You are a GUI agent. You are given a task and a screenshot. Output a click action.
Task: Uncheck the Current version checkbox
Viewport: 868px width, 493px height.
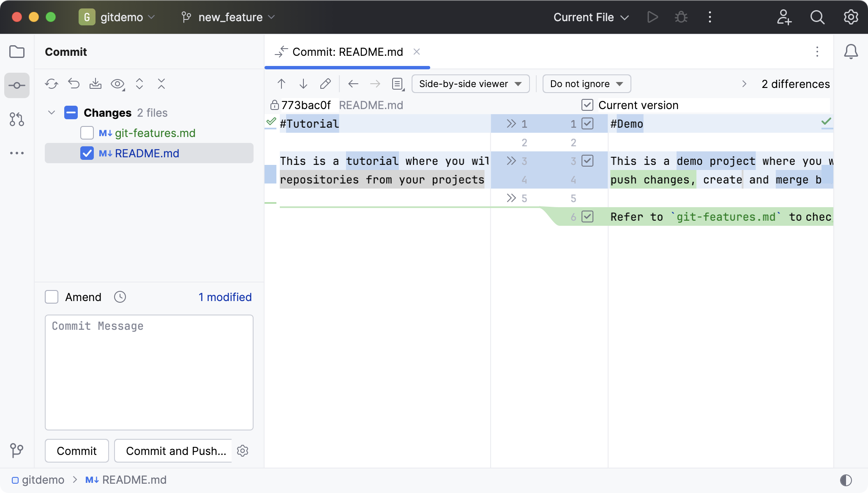point(587,105)
